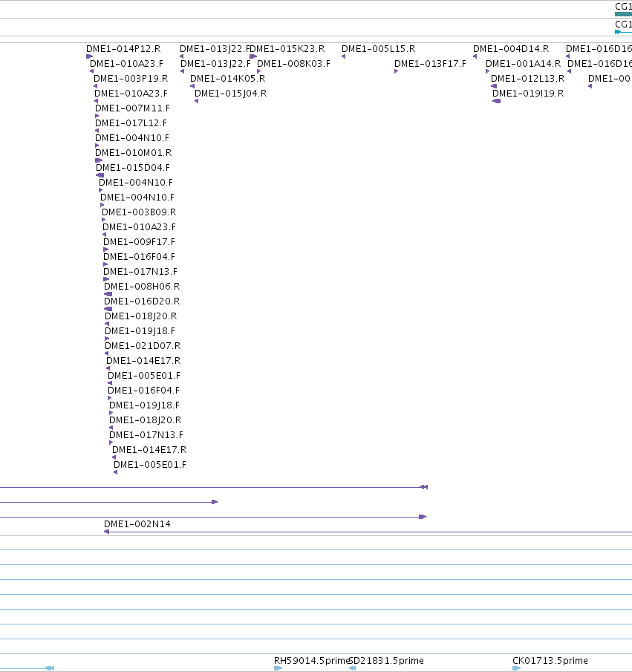Select the arrow glyph beneath DME1-010M01.R
The height and width of the screenshot is (672, 632).
pos(99,160)
